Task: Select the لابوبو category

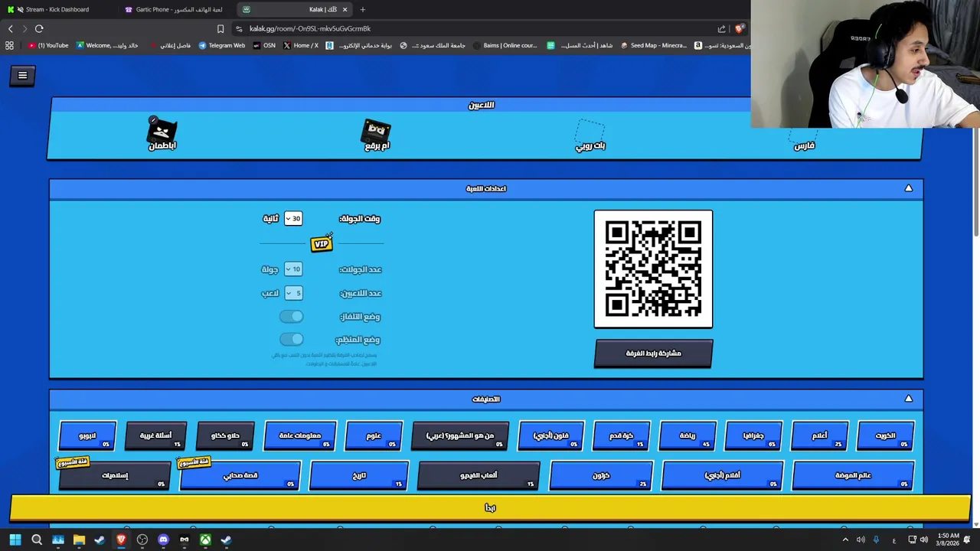Action: tap(88, 435)
